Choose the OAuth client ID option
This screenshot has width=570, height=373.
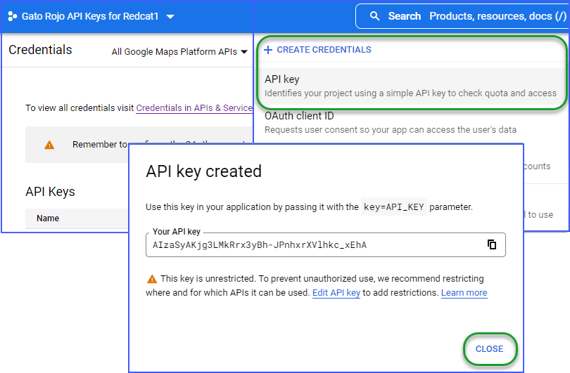[390, 123]
